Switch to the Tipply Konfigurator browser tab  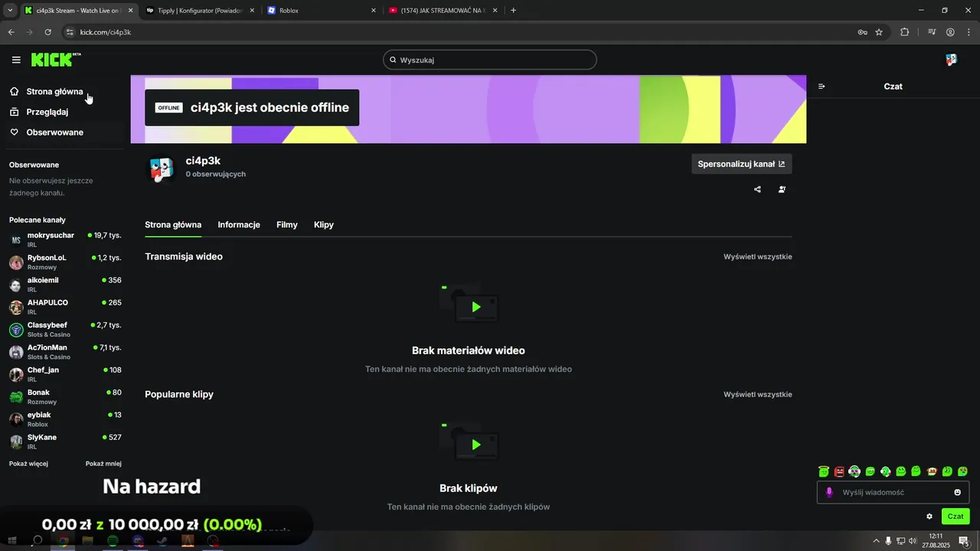[201, 11]
